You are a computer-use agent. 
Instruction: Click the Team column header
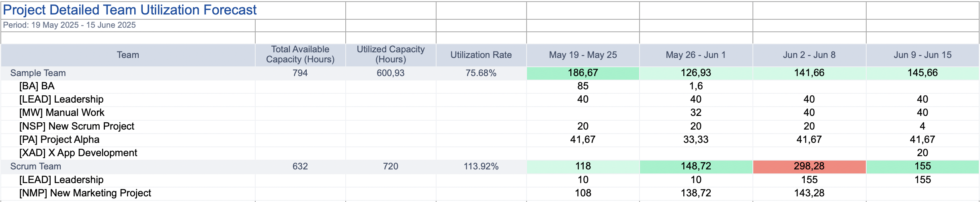[128, 55]
